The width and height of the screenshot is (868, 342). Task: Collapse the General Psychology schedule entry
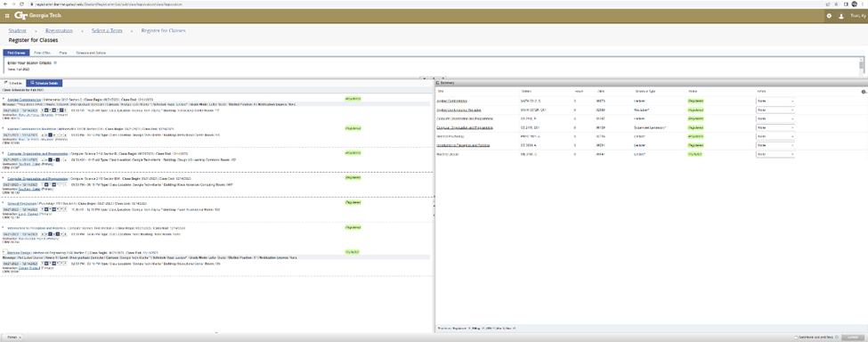[x=4, y=202]
